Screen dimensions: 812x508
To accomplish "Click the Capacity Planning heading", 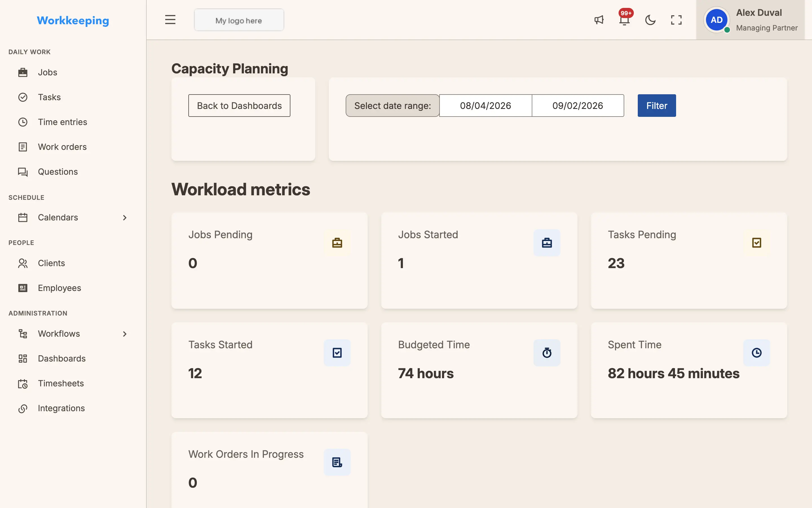I will point(230,69).
